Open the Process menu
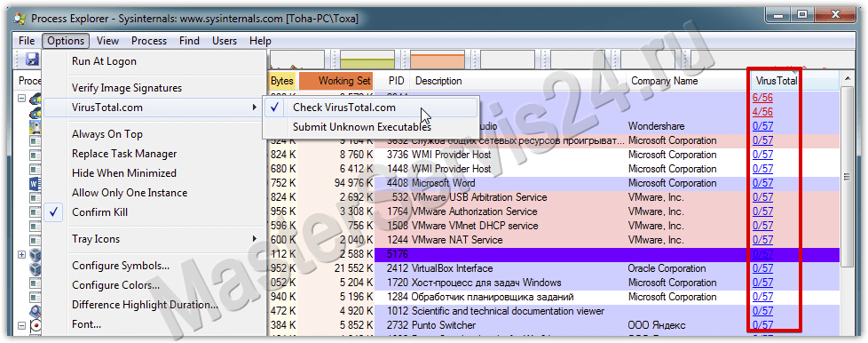The width and height of the screenshot is (868, 343). point(149,41)
